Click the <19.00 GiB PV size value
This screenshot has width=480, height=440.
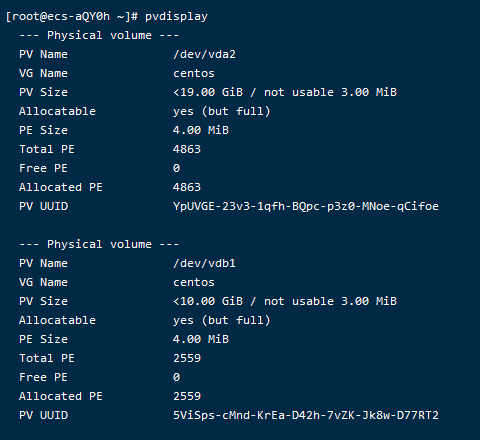208,92
